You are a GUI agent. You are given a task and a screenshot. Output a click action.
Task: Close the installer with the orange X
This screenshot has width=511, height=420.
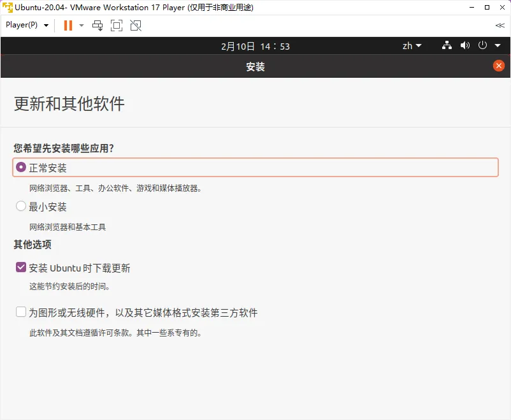coord(499,66)
